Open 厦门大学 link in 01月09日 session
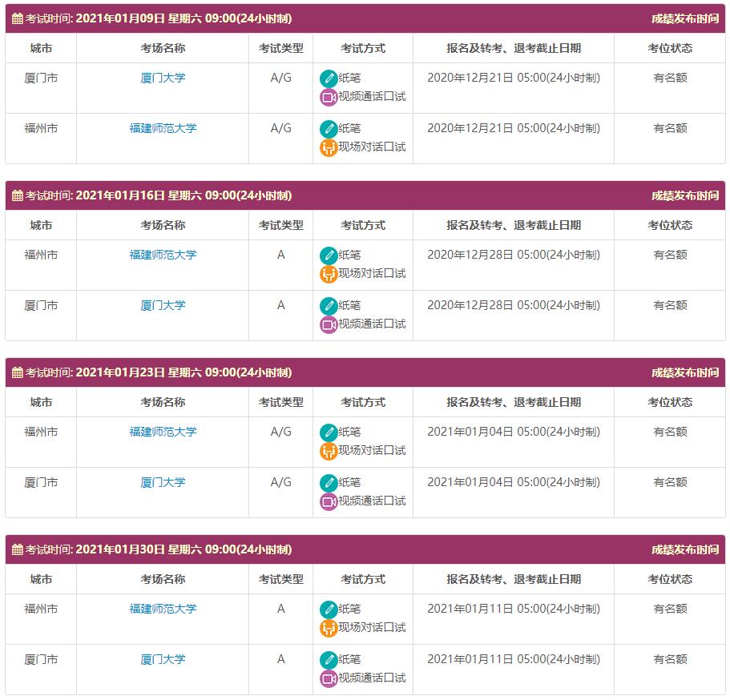The height and width of the screenshot is (700, 730). (x=163, y=78)
